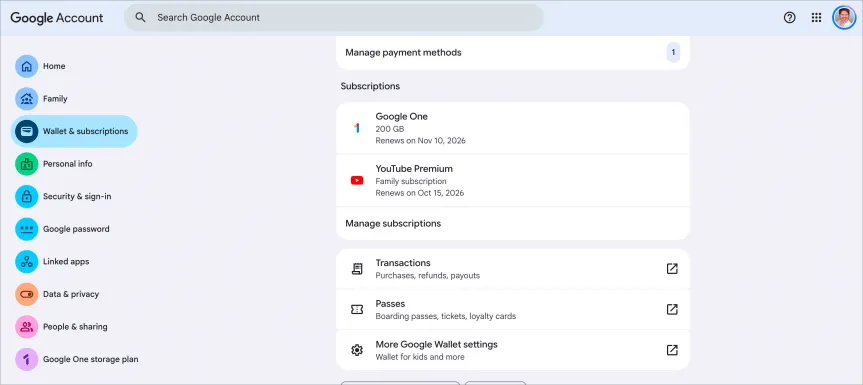This screenshot has height=385, width=863.
Task: Open YouTube Premium subscription row
Action: point(512,180)
